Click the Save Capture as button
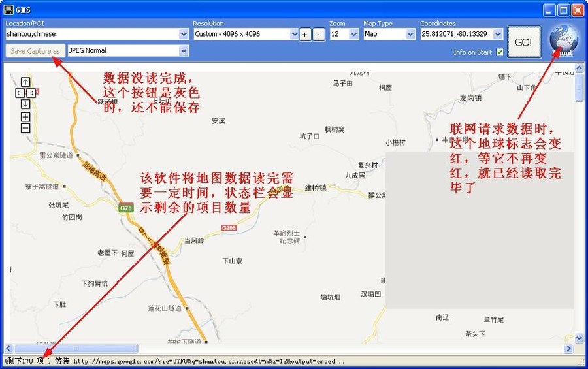The image size is (588, 369). (35, 51)
